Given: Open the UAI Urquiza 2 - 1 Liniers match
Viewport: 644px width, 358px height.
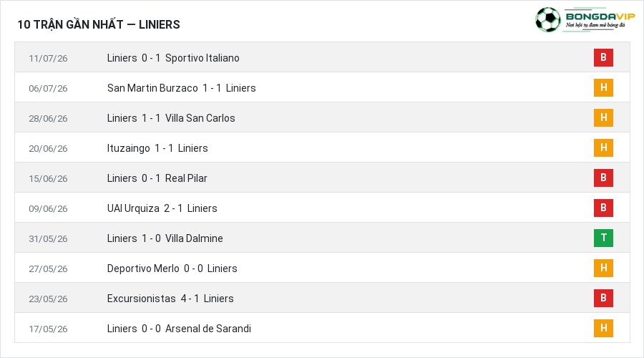Looking at the screenshot, I should [x=162, y=208].
